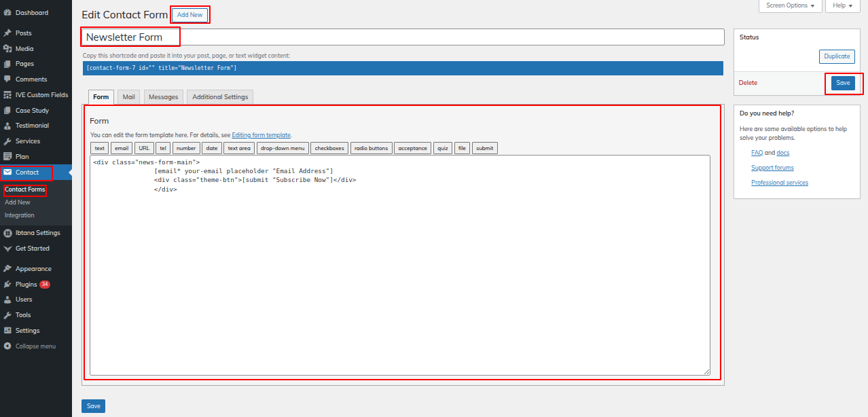This screenshot has height=417, width=868.
Task: Open the Editing form template link
Action: (x=261, y=135)
